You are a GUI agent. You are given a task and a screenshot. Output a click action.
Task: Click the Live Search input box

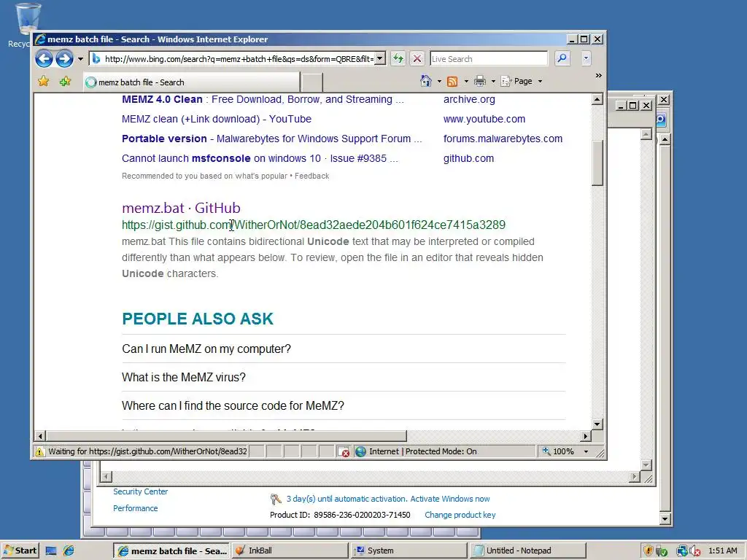(x=489, y=58)
